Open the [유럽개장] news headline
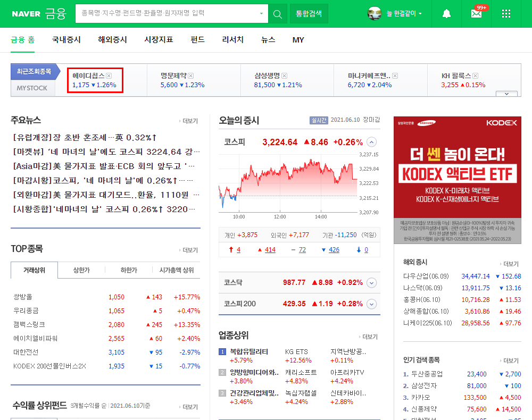This screenshot has height=420, width=532. [85, 138]
